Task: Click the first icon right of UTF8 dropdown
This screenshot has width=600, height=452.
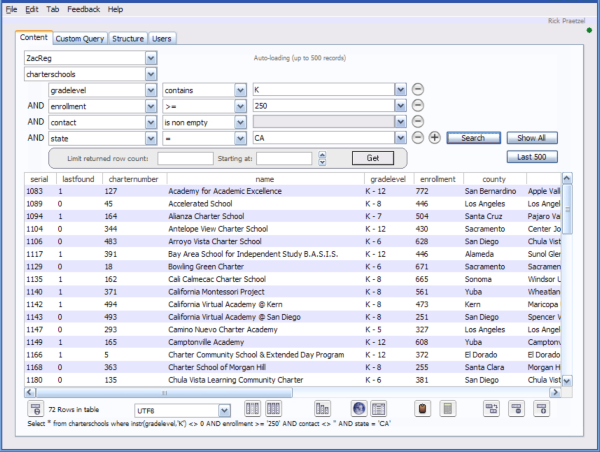Action: [251, 409]
